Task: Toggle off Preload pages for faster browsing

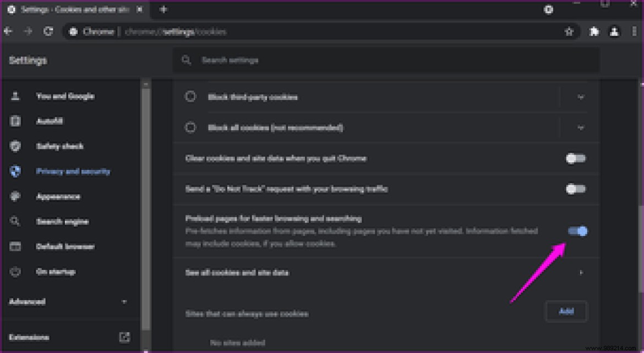Action: coord(575,231)
